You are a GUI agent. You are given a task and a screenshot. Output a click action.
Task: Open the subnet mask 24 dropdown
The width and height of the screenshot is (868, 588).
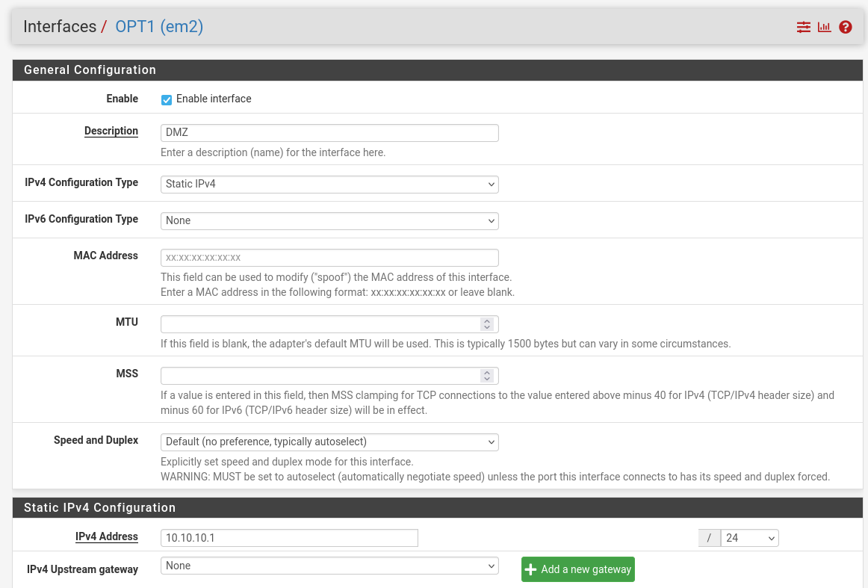pos(749,538)
